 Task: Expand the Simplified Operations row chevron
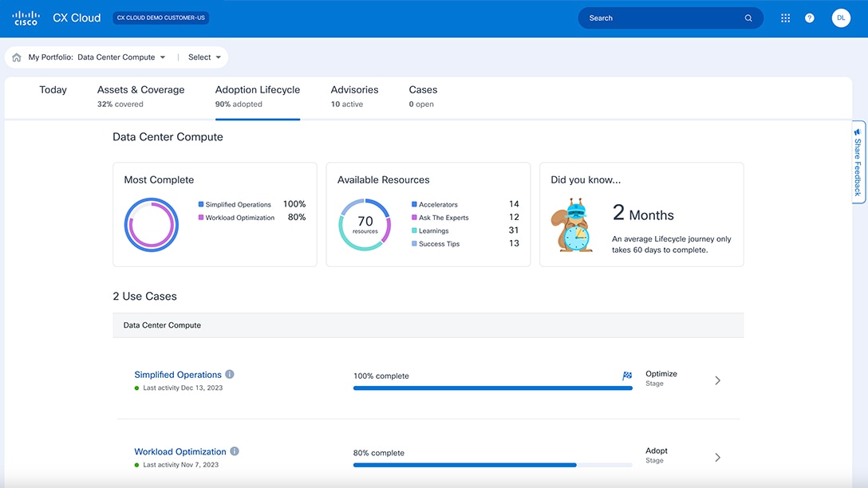pos(717,380)
